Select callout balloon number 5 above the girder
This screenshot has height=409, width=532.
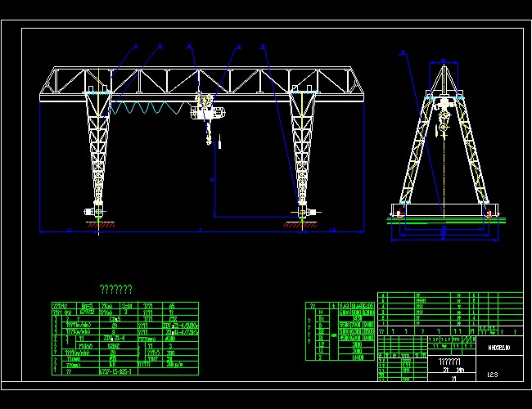click(x=262, y=47)
